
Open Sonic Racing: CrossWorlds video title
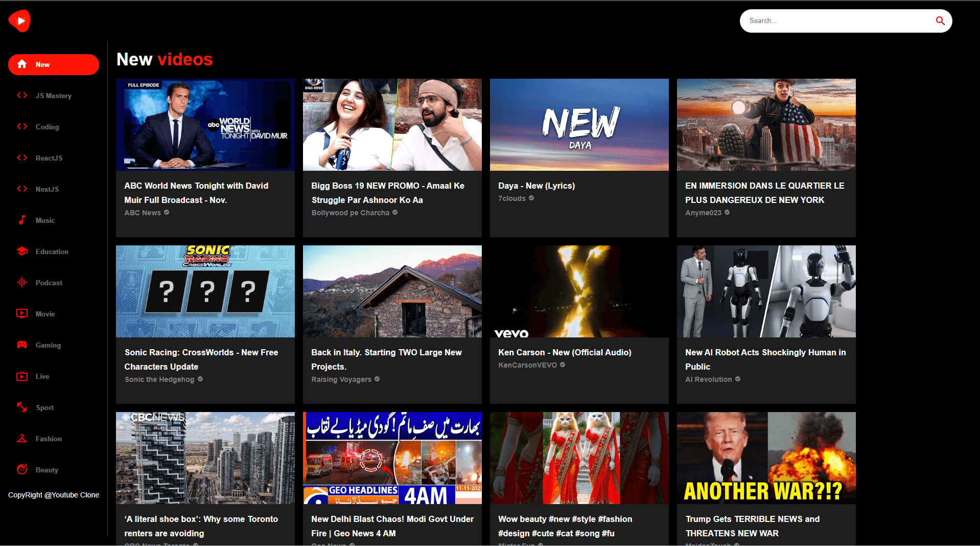[x=201, y=359]
